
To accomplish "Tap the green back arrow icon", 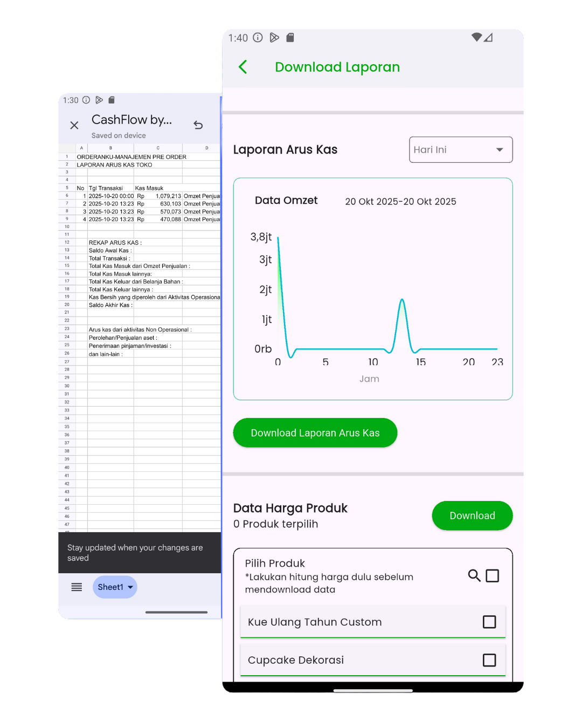I will coord(243,67).
